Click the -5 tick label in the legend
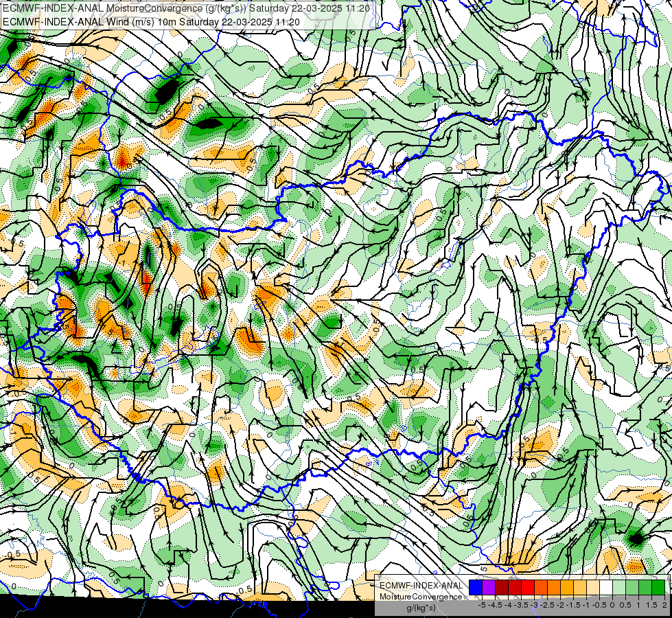This screenshot has height=618, width=672. point(482,605)
